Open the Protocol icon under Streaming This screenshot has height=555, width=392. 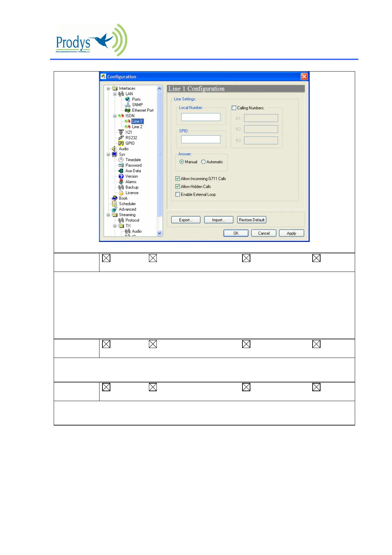tap(121, 220)
